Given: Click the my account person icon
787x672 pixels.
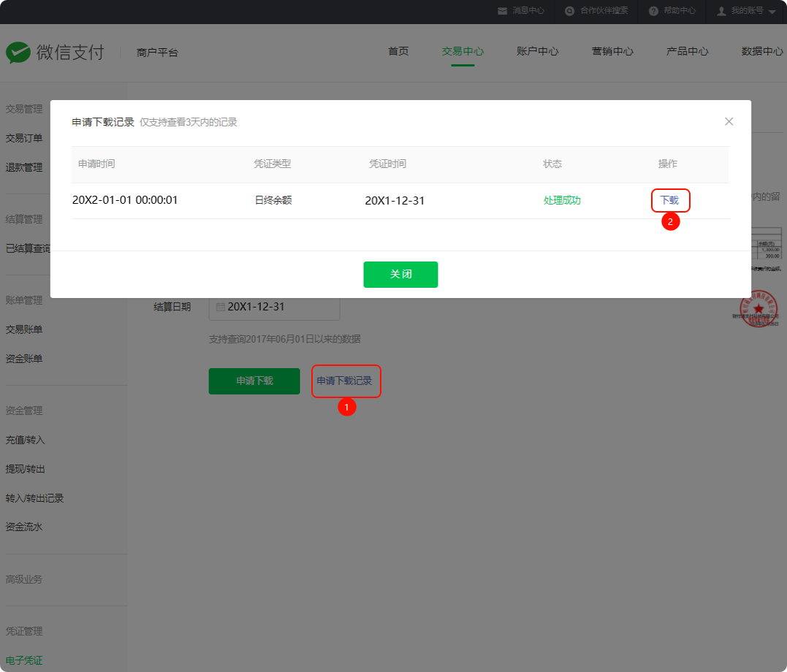Looking at the screenshot, I should click(721, 11).
